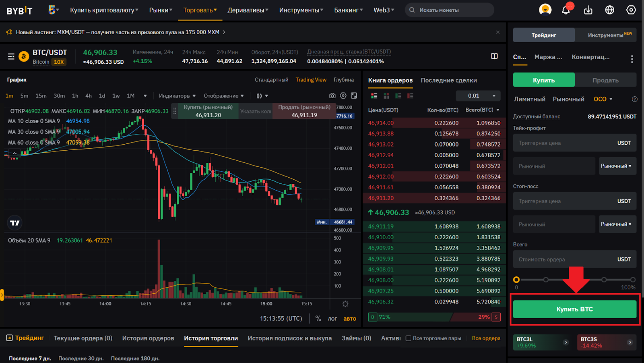Viewport: 644px width, 363px height.
Task: Toggle лог logarithmic scale
Action: (332, 318)
